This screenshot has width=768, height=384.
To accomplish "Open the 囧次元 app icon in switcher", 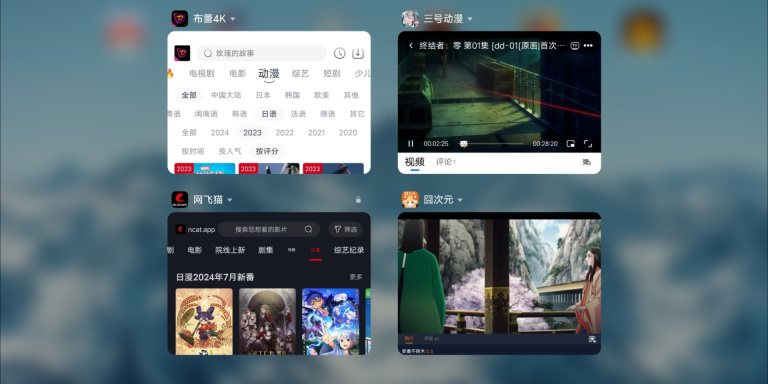I will (x=410, y=199).
